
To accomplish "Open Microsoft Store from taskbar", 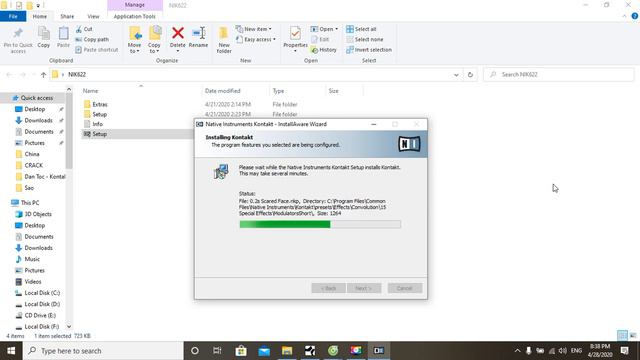I will point(241,351).
